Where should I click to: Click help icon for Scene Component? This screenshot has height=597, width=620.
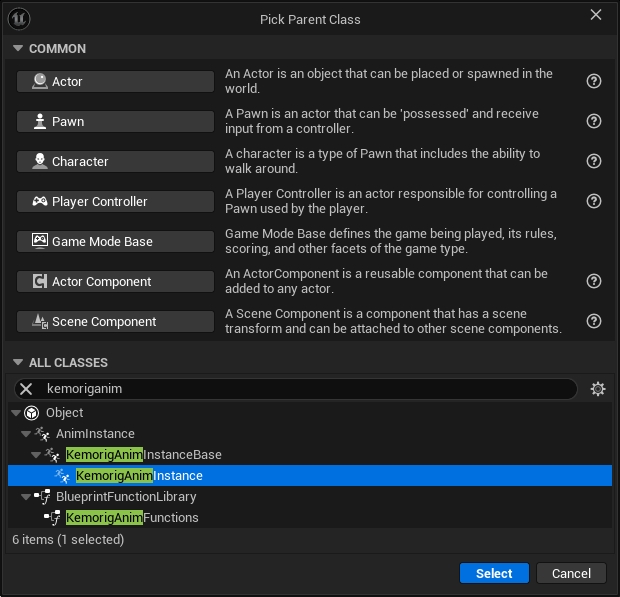click(594, 321)
